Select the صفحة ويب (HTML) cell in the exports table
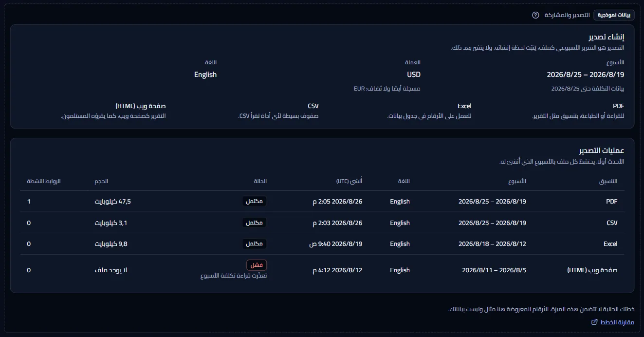Viewport: 644px width, 337px height. click(x=592, y=270)
